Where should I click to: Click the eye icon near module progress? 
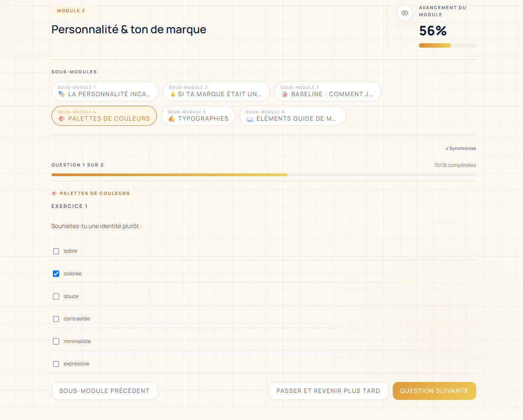(x=405, y=13)
